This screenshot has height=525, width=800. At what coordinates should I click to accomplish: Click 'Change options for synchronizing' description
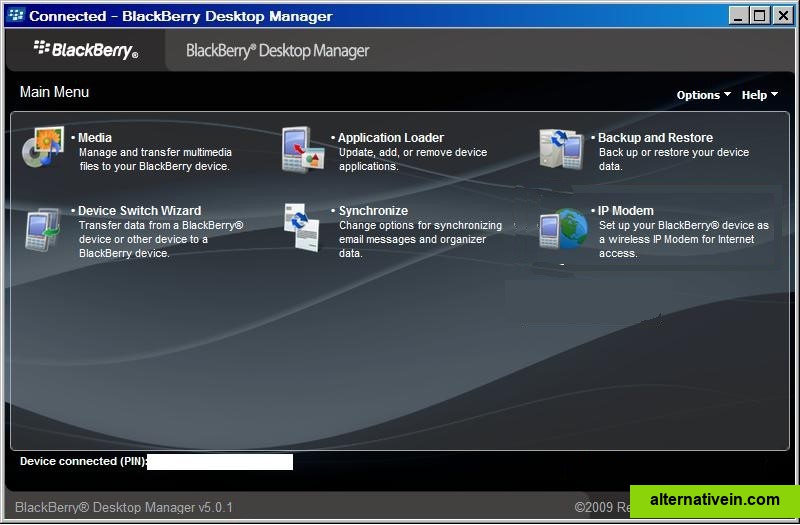coord(420,225)
